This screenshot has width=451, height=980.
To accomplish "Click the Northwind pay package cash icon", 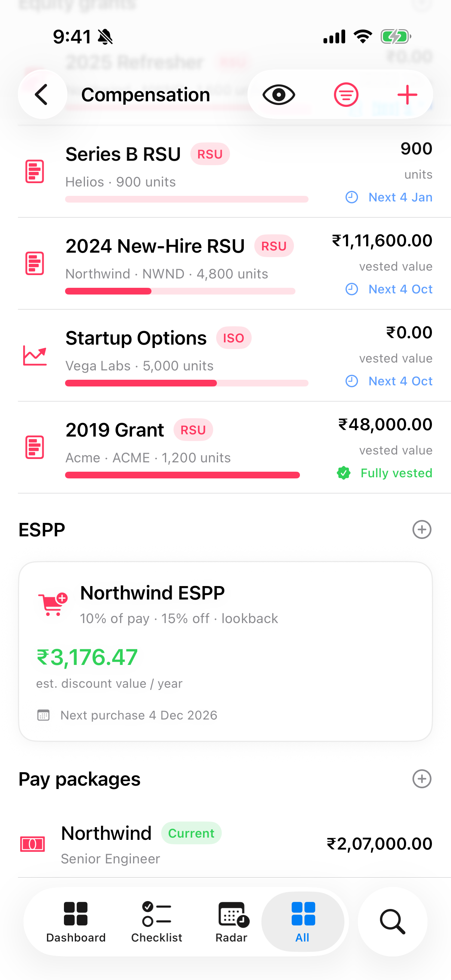I will pos(33,844).
